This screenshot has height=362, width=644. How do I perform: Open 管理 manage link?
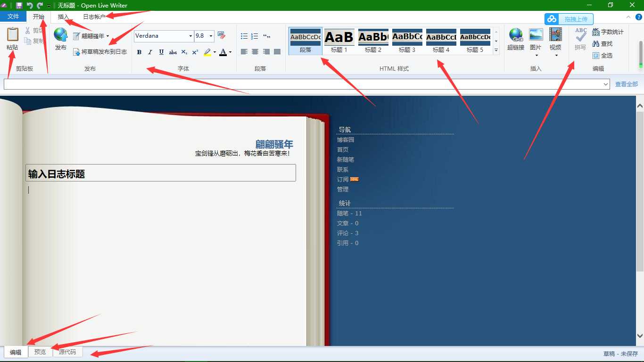point(343,189)
